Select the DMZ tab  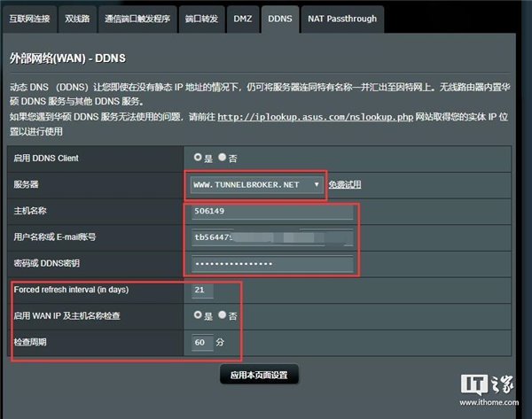click(243, 19)
